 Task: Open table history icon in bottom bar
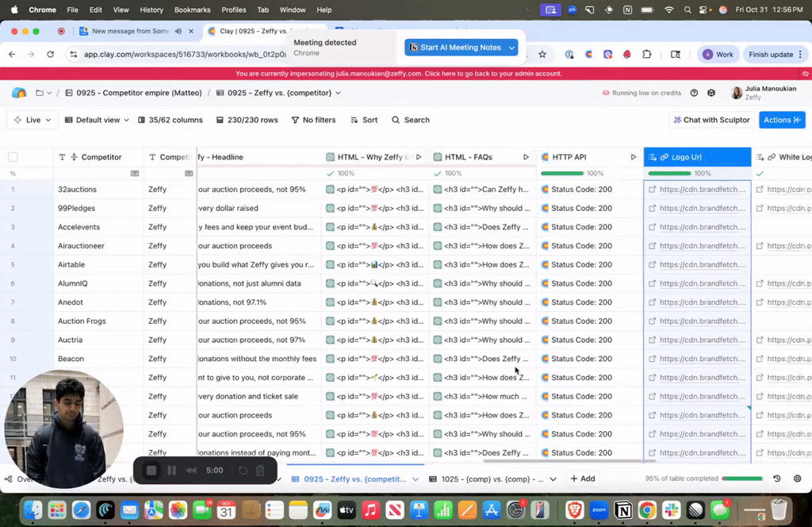pyautogui.click(x=776, y=479)
